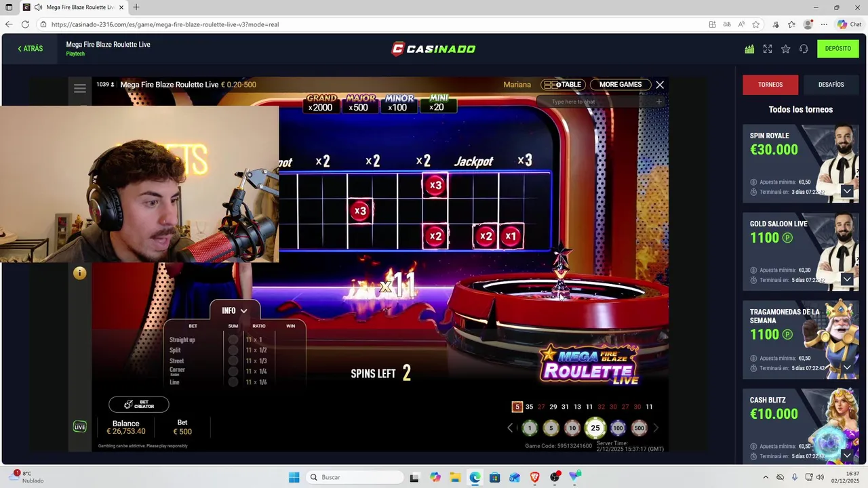
Task: Click the TABLE view button
Action: tap(563, 85)
